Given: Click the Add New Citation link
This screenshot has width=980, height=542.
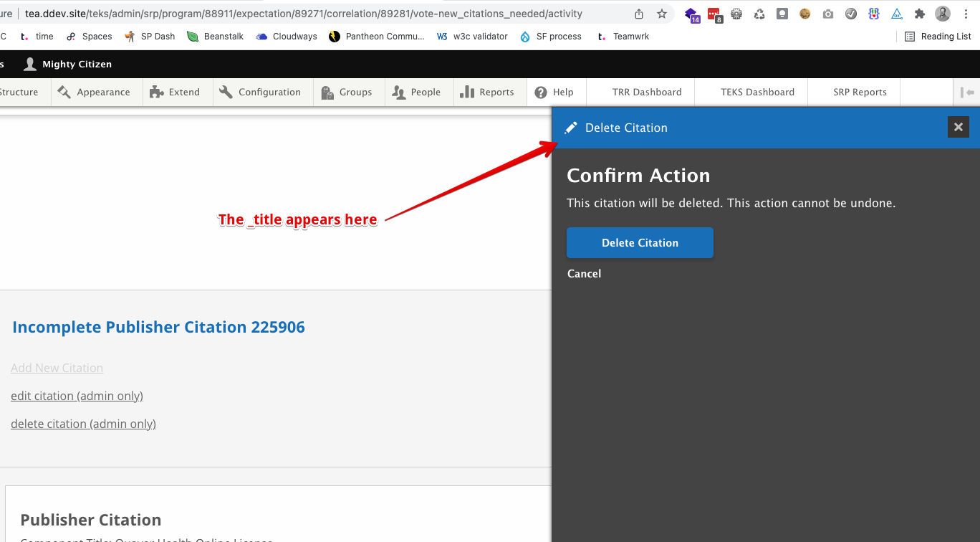Looking at the screenshot, I should tap(57, 368).
